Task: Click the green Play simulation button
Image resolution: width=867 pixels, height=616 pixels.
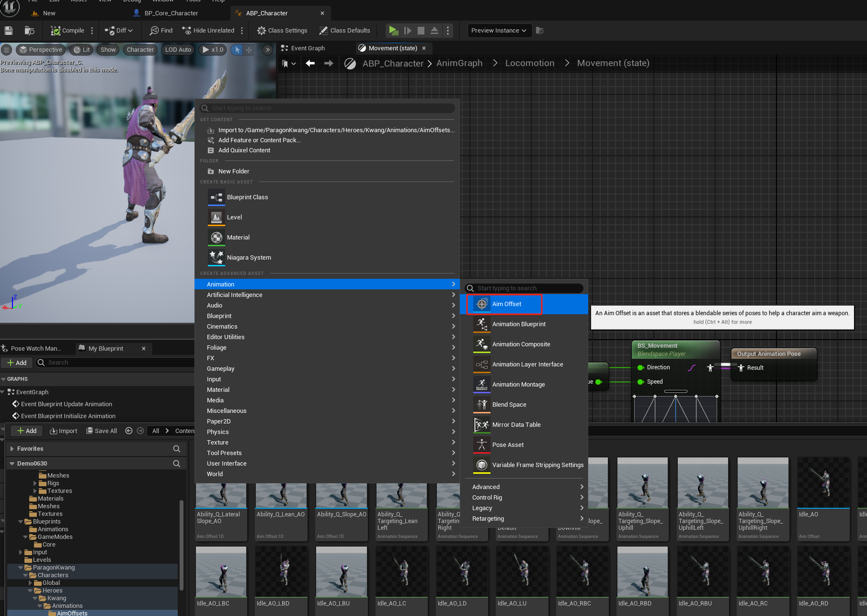Action: pyautogui.click(x=393, y=31)
